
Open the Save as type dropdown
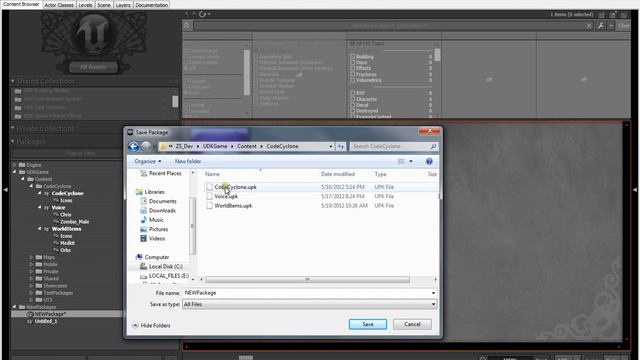click(x=310, y=304)
